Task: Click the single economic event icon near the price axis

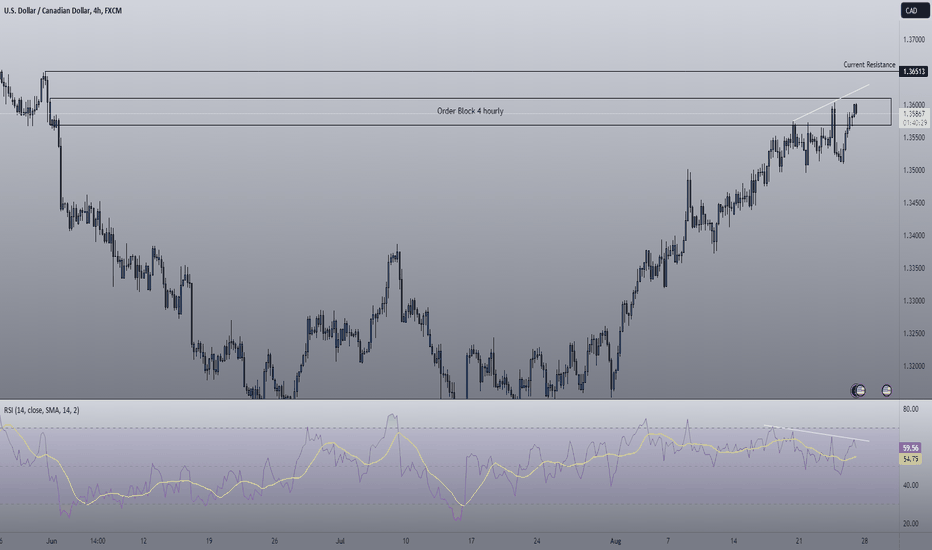Action: (886, 391)
